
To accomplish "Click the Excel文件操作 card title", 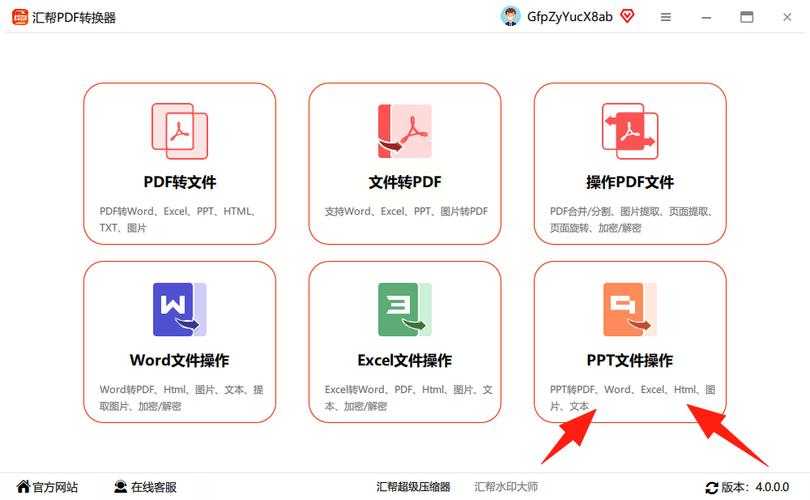I will (404, 360).
